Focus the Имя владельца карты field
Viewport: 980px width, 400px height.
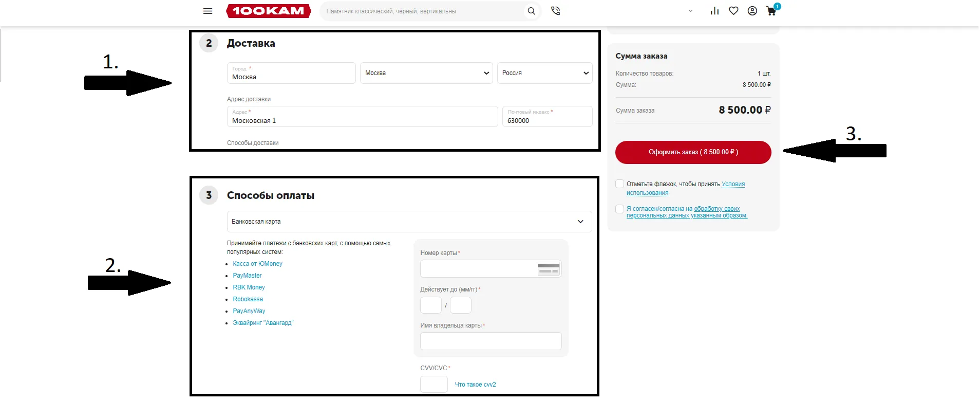(491, 341)
